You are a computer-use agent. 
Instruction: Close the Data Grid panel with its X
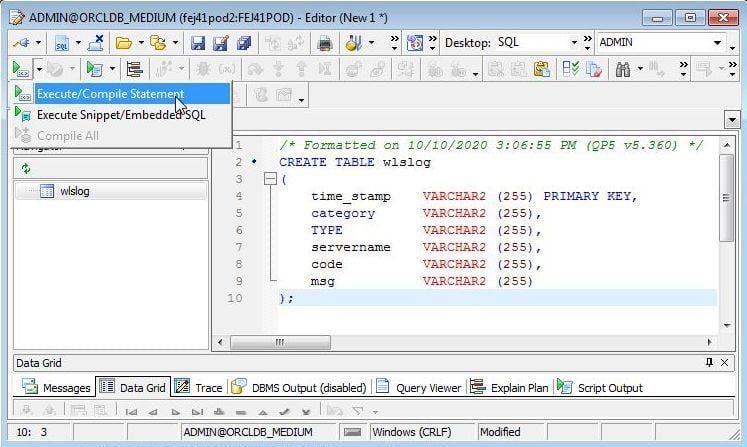[x=725, y=363]
